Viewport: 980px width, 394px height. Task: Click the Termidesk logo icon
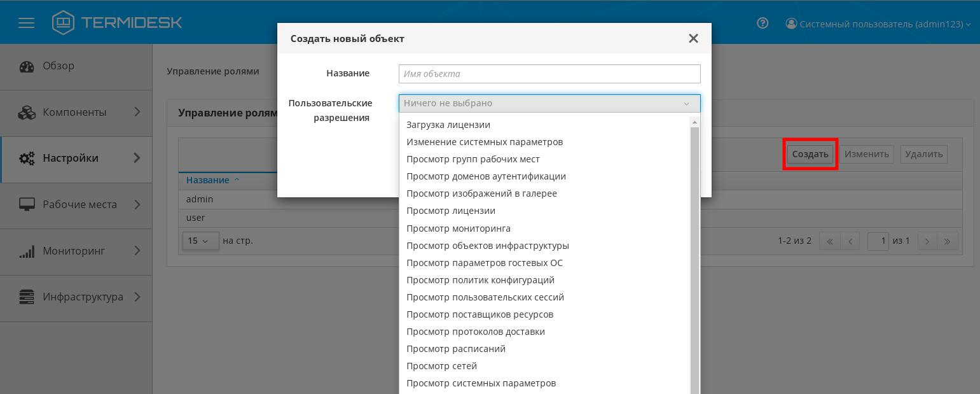(63, 23)
